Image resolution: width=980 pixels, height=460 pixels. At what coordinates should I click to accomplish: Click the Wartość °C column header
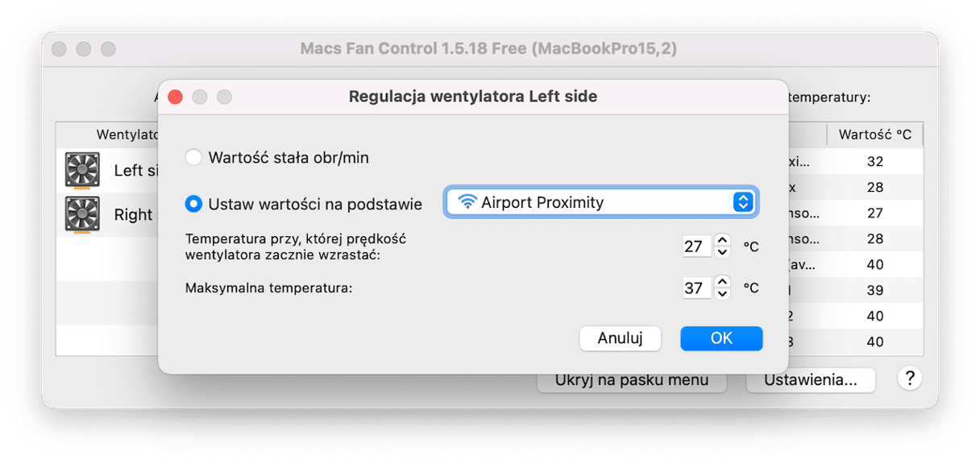pyautogui.click(x=874, y=135)
